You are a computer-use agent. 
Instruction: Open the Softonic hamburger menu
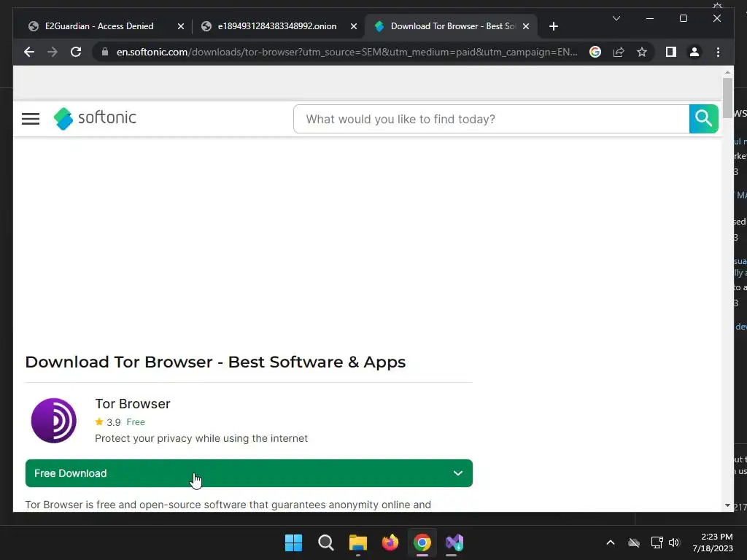coord(31,119)
